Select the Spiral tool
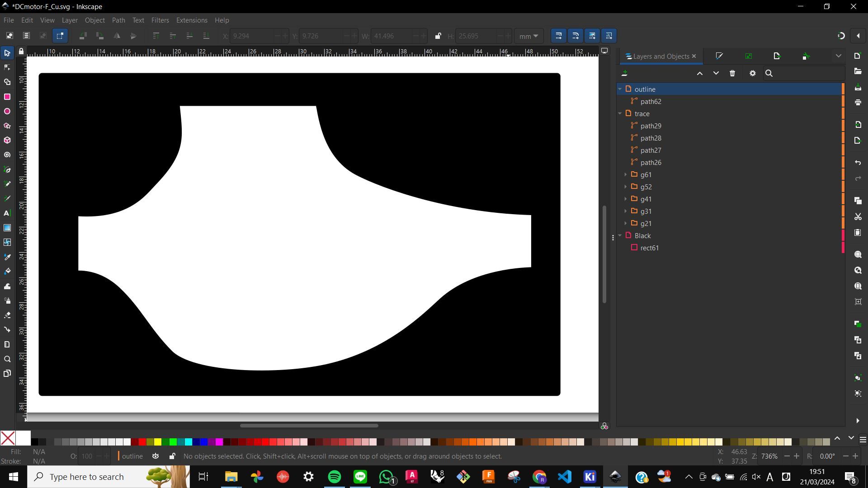The image size is (868, 488). [7, 155]
